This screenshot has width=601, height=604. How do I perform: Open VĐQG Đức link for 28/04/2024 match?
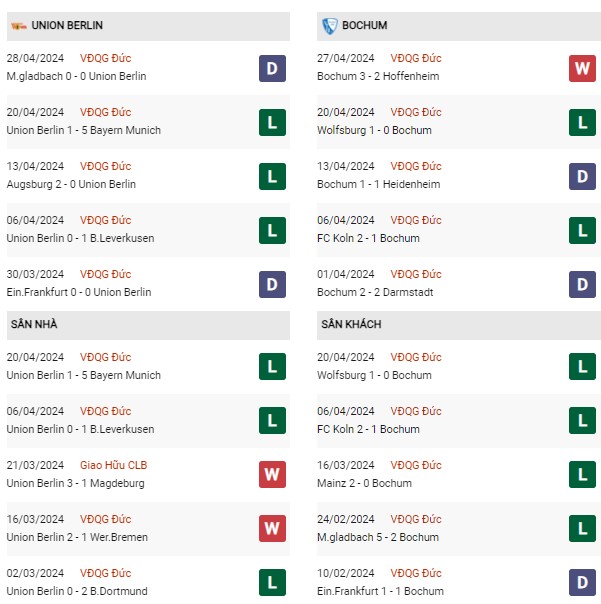coord(106,58)
